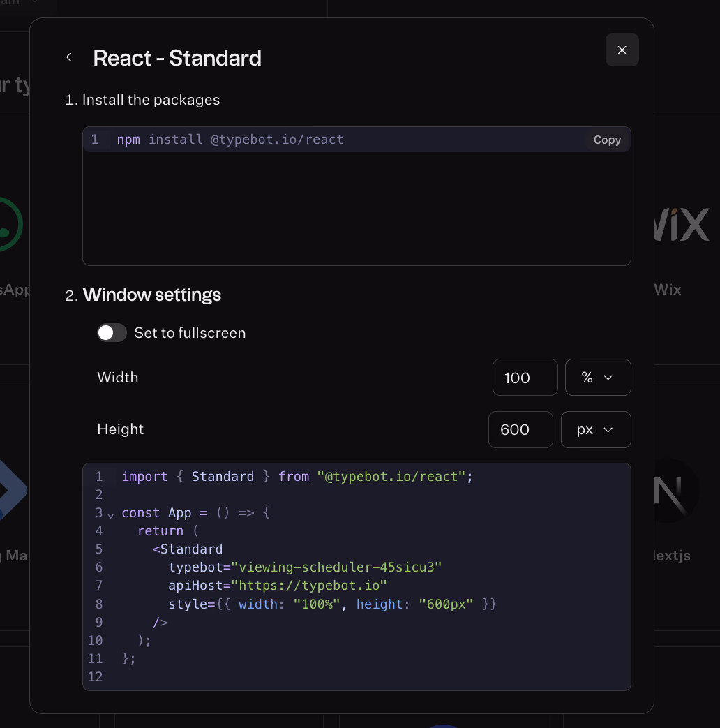Click the npm install @typebot.io/react code line

(230, 140)
